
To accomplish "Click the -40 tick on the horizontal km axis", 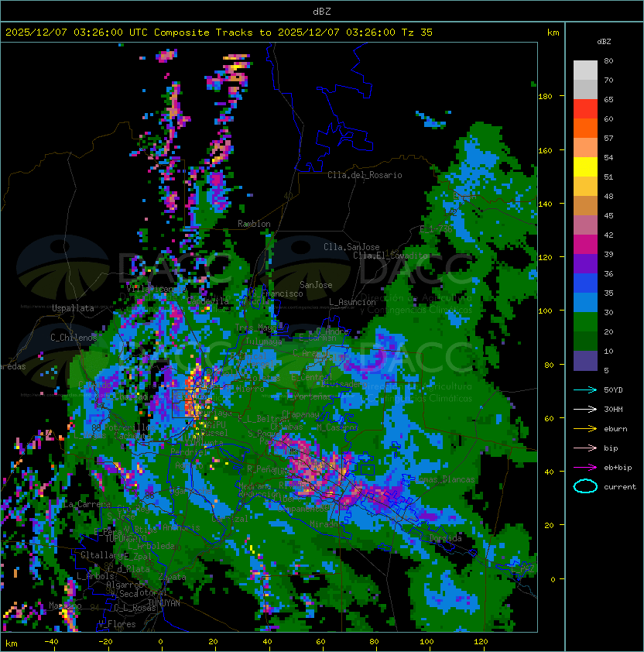I will (51, 642).
